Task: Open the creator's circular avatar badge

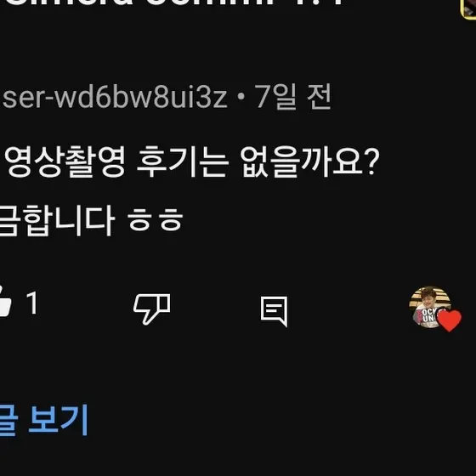Action: pyautogui.click(x=430, y=307)
